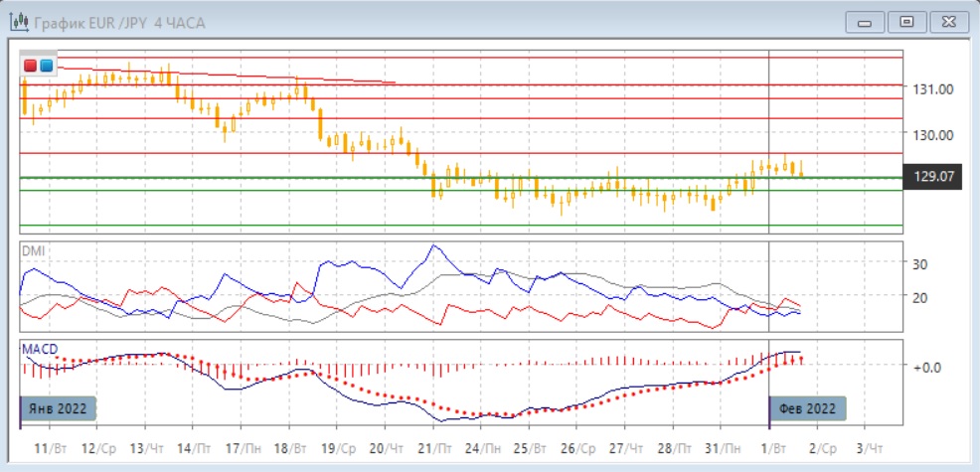Click the 3/Чт date on time axis
The height and width of the screenshot is (472, 980).
867,449
